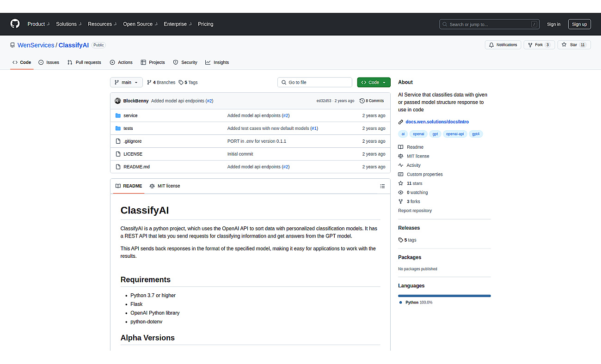View the 11 stars link
This screenshot has height=364, width=601.
click(410, 183)
